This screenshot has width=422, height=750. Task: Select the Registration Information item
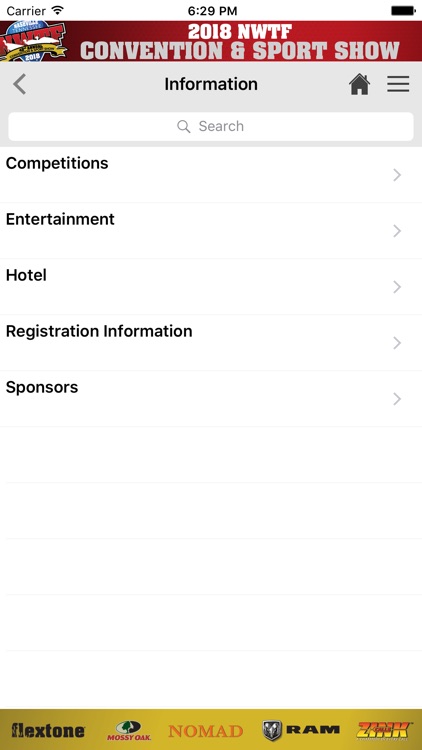(x=211, y=343)
